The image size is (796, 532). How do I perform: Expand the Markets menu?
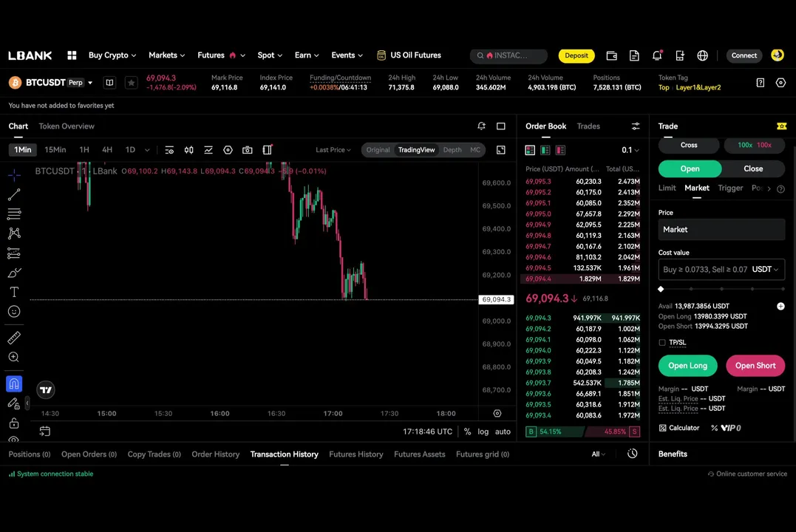[166, 55]
